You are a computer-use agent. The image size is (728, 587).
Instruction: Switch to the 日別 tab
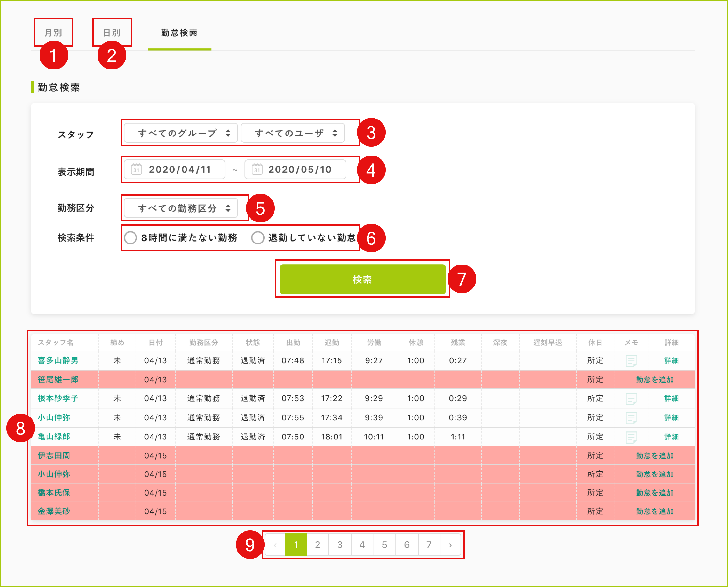(x=112, y=33)
